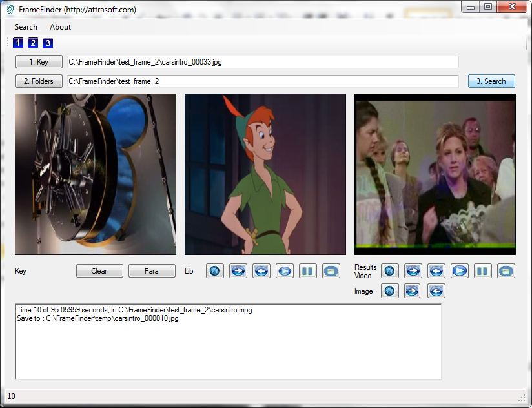Click the Clear button
The height and width of the screenshot is (408, 532).
pos(99,271)
